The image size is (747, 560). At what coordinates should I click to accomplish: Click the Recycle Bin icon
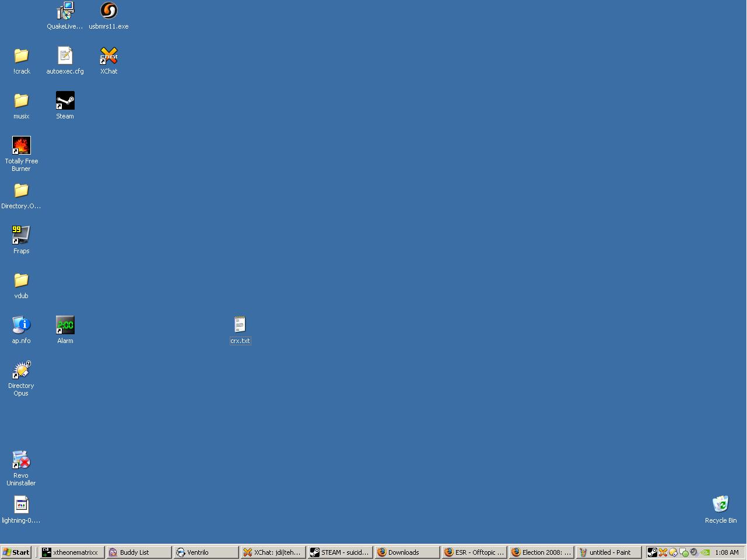(x=720, y=505)
